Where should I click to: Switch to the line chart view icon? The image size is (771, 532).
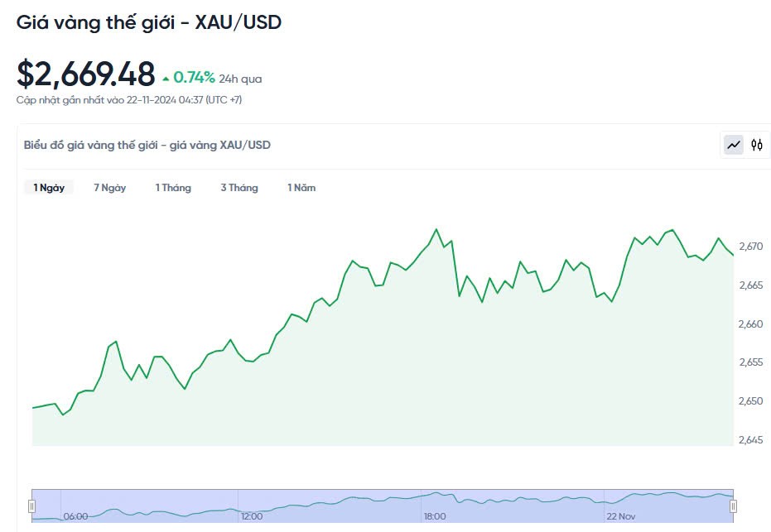[x=734, y=145]
